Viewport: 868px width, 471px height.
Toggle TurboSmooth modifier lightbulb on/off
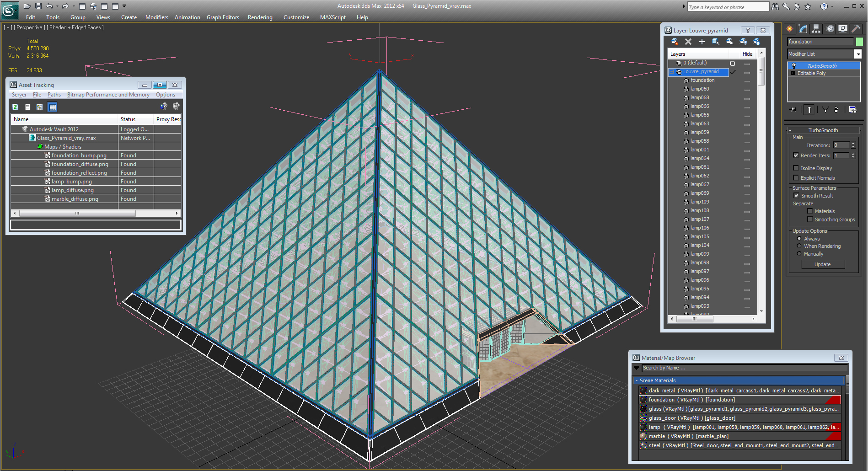click(x=794, y=66)
